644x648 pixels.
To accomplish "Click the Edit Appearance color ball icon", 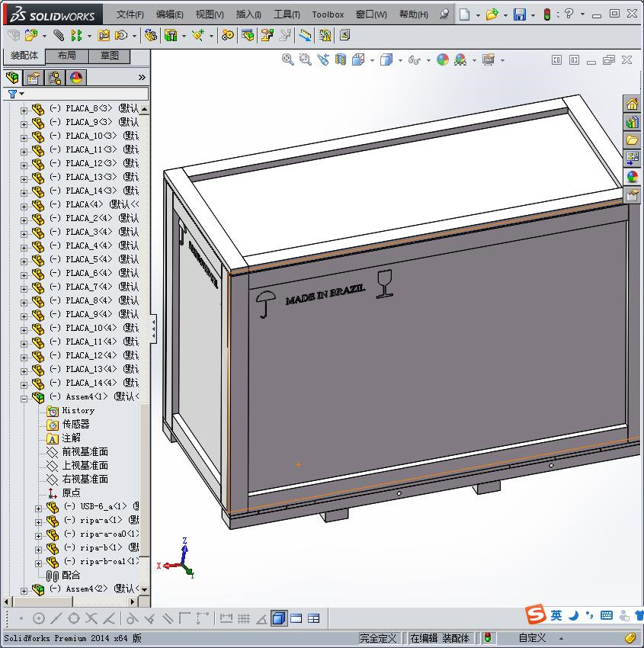I will pyautogui.click(x=442, y=60).
